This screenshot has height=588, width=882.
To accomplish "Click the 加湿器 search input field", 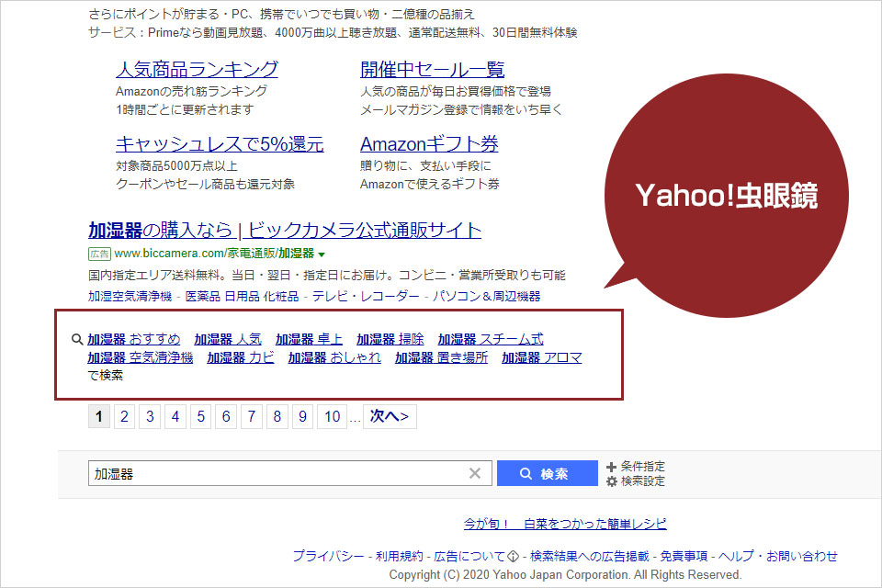I will [x=276, y=473].
